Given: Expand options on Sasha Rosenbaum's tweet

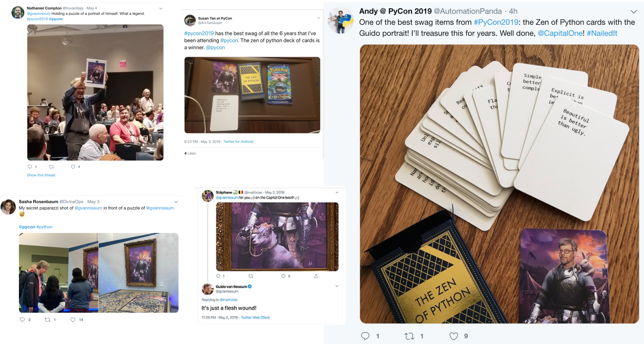Looking at the screenshot, I should pyautogui.click(x=176, y=202).
